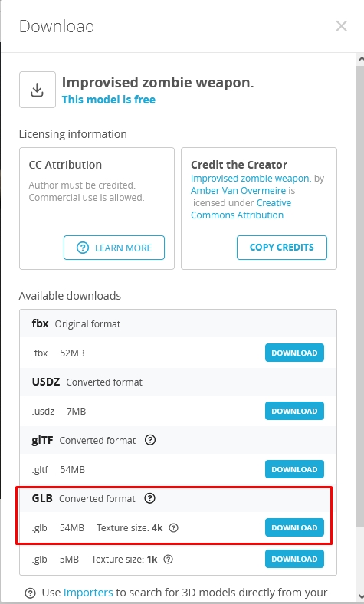Download the 1k texture 5MB .glb file
Image resolution: width=364 pixels, height=604 pixels.
(294, 559)
